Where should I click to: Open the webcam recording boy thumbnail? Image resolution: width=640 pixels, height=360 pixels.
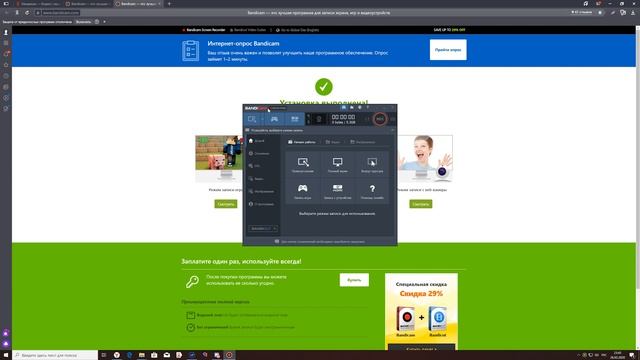424,158
